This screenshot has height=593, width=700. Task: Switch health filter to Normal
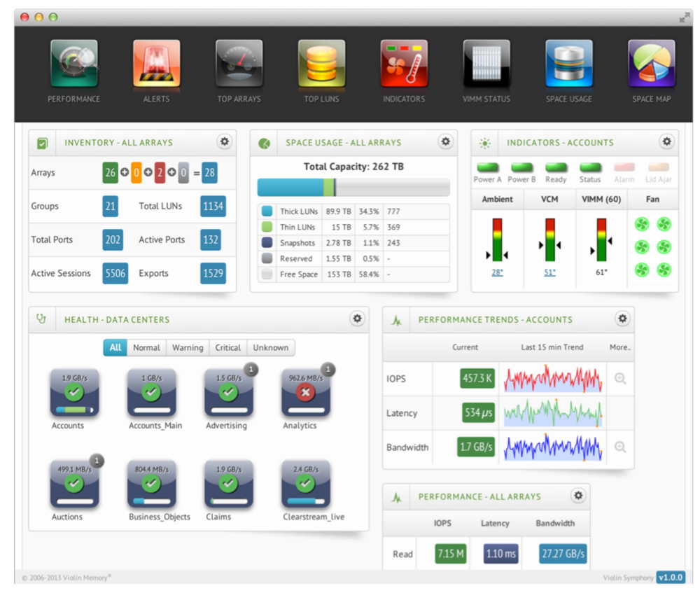tap(146, 347)
